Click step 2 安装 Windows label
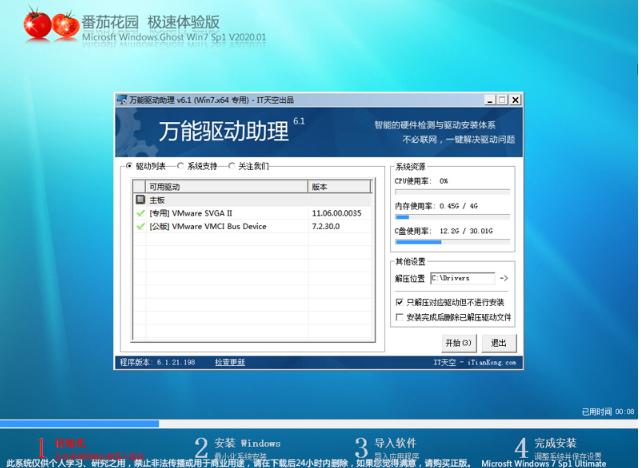The height and width of the screenshot is (468, 641). coord(247,443)
